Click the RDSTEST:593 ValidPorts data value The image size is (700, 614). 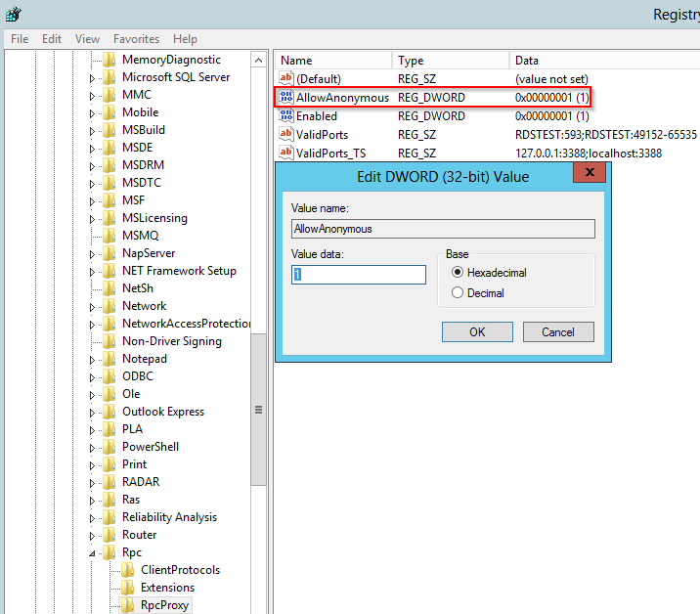coord(606,134)
